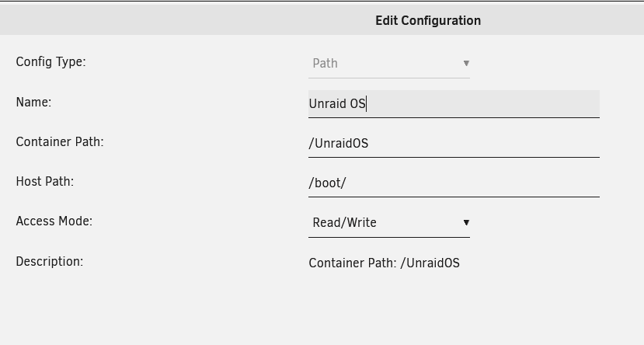Click the description text Container Path: /UnraidOS

tap(384, 263)
